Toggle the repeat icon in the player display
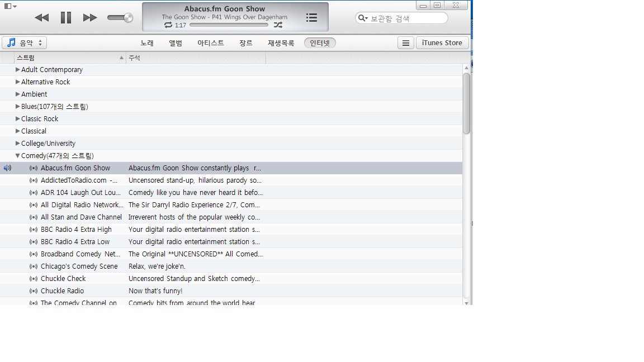Screen dimensions: 644x362 click(168, 25)
